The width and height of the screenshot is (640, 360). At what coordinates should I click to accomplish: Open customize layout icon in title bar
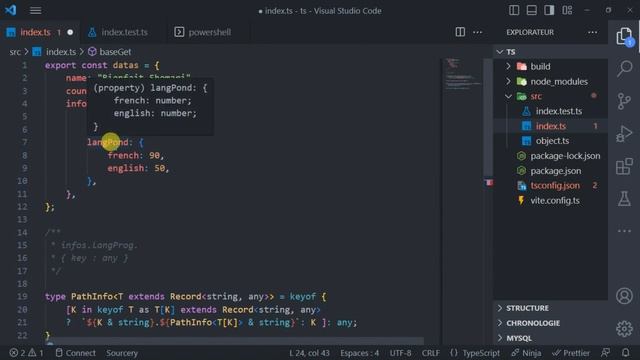click(x=567, y=10)
